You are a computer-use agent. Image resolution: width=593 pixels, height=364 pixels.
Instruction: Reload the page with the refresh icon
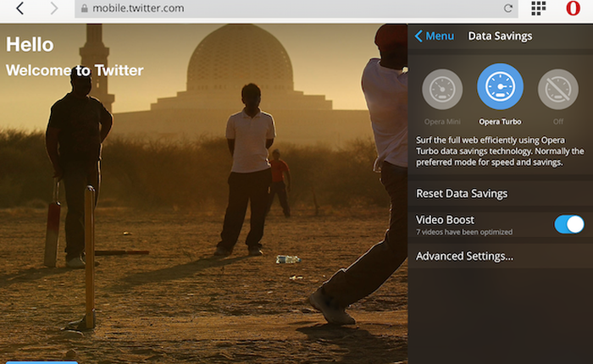click(x=508, y=8)
